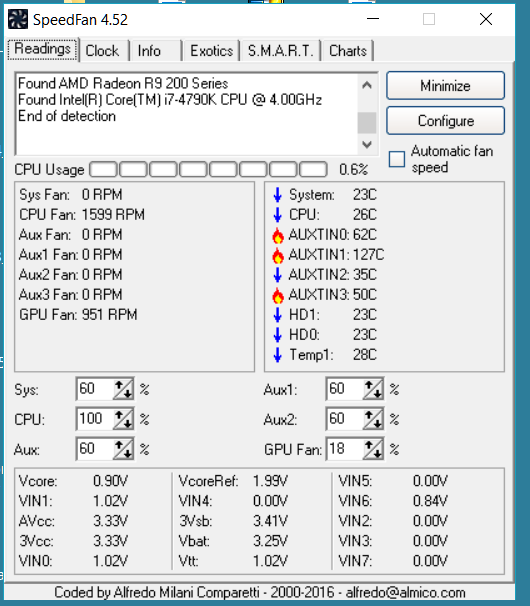This screenshot has width=530, height=606.
Task: Click the log scrollbar thumb
Action: click(x=367, y=123)
